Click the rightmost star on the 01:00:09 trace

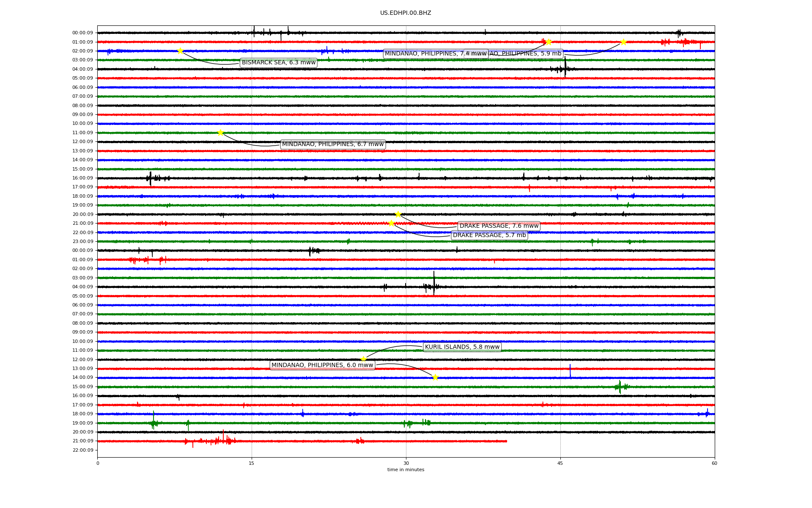(x=623, y=42)
